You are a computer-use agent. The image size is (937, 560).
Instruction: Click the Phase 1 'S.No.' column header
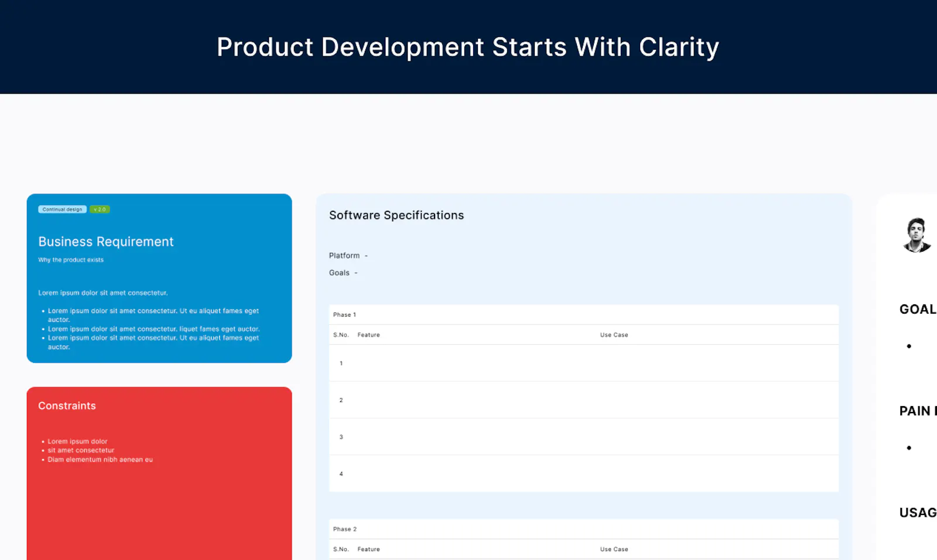pos(341,335)
